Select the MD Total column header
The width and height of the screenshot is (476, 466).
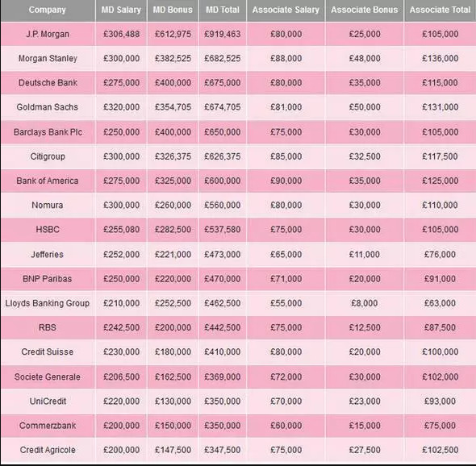click(223, 10)
